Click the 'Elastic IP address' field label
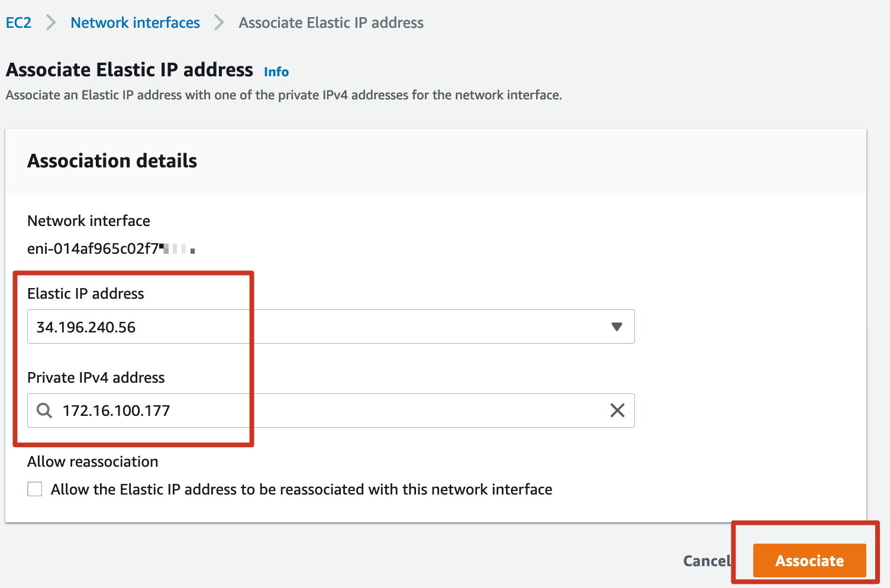The image size is (890, 588). point(86,293)
